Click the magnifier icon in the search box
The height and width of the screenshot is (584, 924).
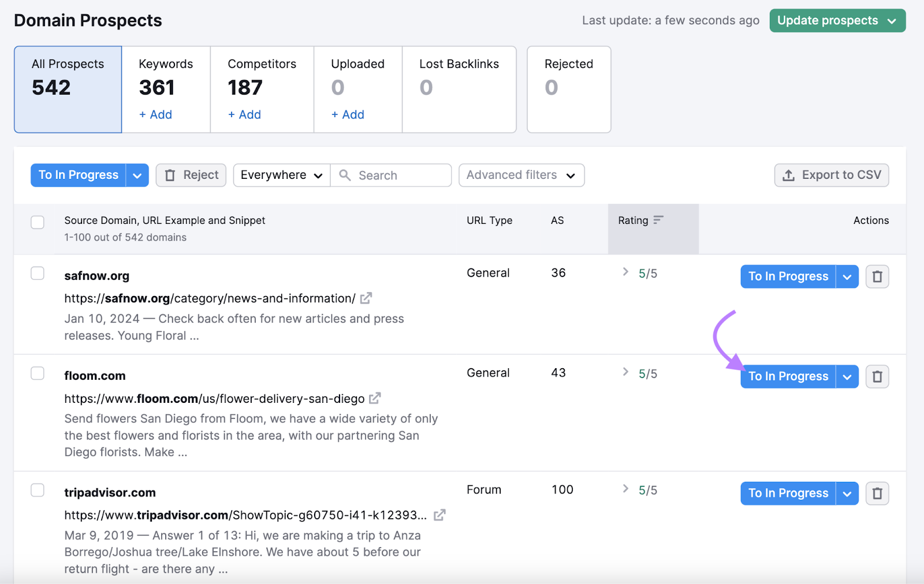click(345, 175)
